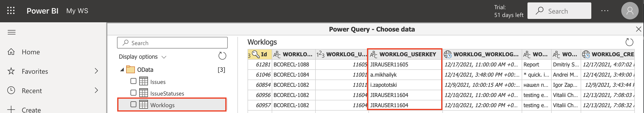Click the Power BI brand link
Viewport: 644px width, 113px height.
tap(43, 11)
